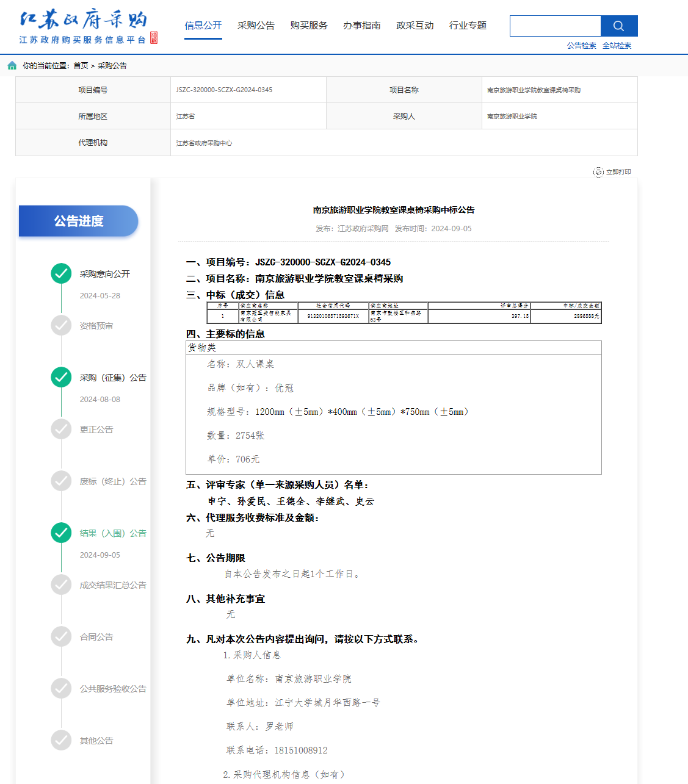This screenshot has height=784, width=688.
Task: Click grey checkmark for 合同公告
Action: coord(61,636)
